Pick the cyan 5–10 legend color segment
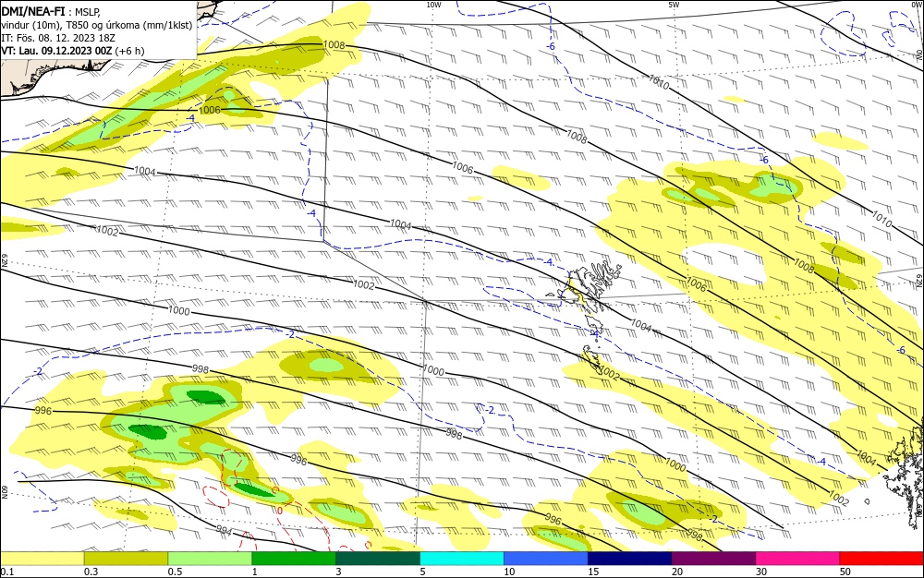 [462, 559]
